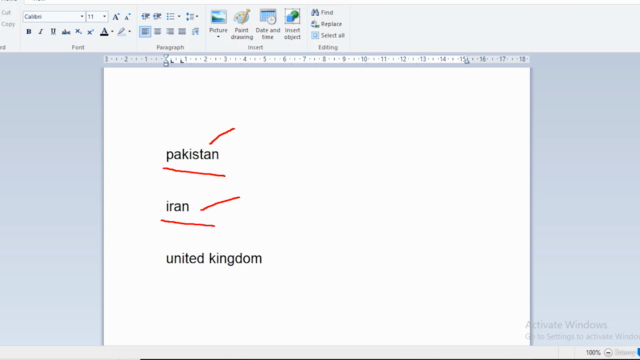Start a bulleted list
This screenshot has height=360, width=640.
click(170, 16)
